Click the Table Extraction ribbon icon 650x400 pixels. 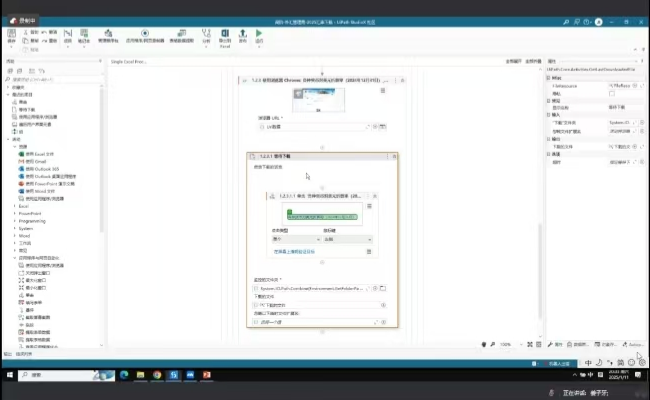click(181, 36)
